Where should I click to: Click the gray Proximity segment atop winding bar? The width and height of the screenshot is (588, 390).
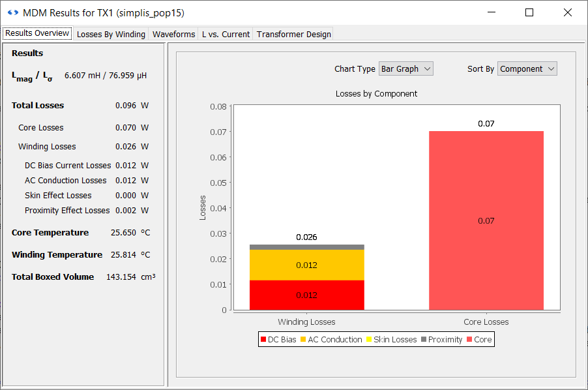(x=306, y=247)
